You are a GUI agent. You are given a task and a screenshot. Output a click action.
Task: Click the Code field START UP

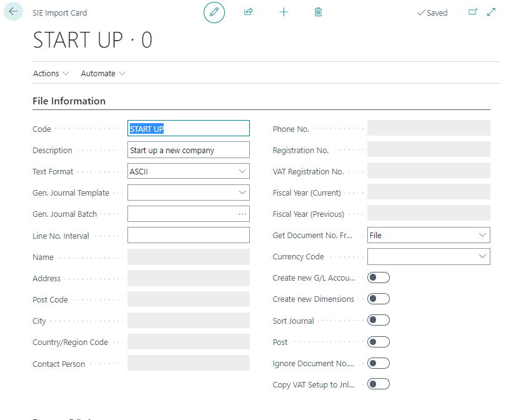tap(188, 128)
